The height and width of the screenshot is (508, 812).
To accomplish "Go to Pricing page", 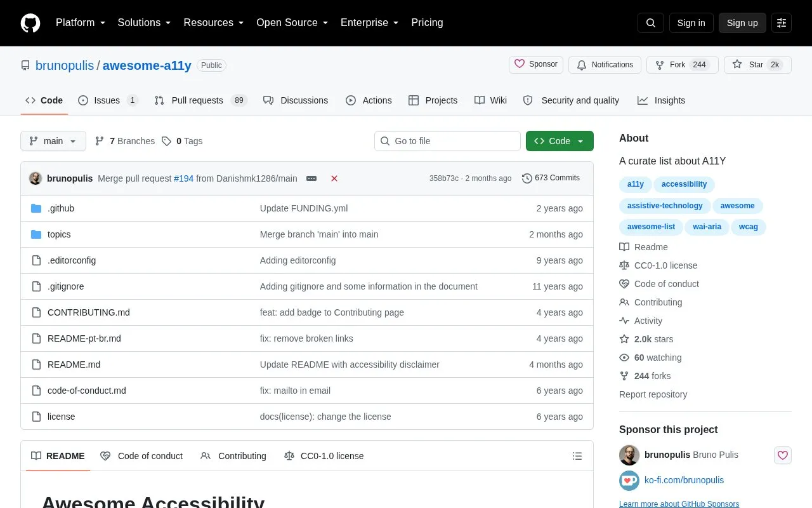I will [427, 23].
